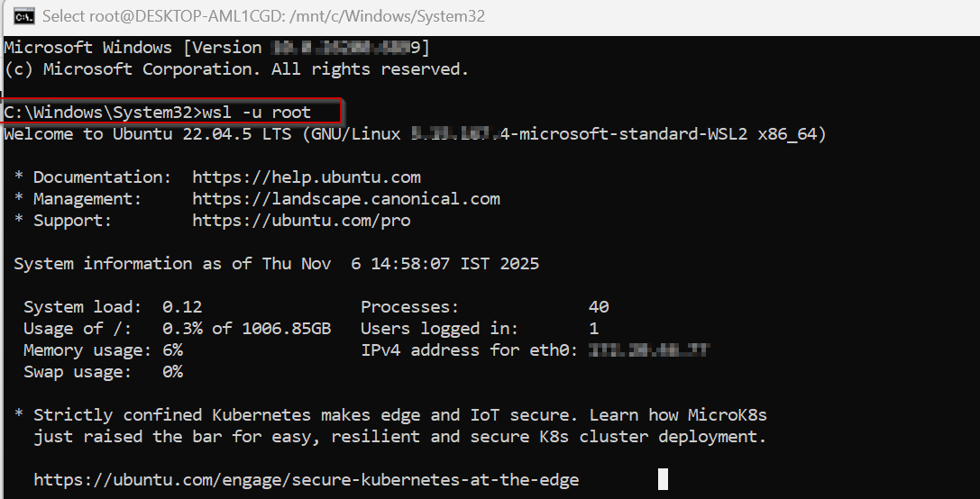Click the Swap usage 0% value
The image size is (980, 499).
click(172, 372)
